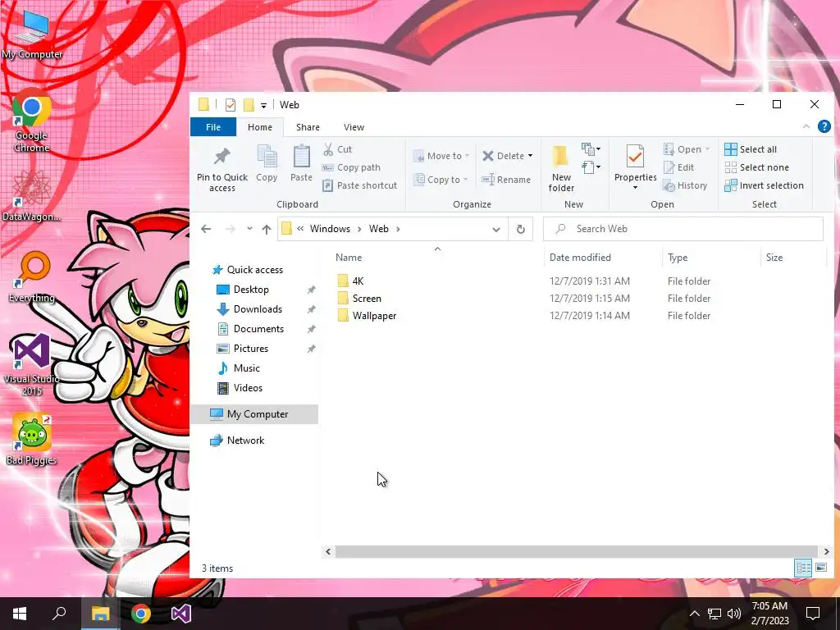Click Paste shortcut command
The height and width of the screenshot is (630, 840).
click(x=359, y=185)
